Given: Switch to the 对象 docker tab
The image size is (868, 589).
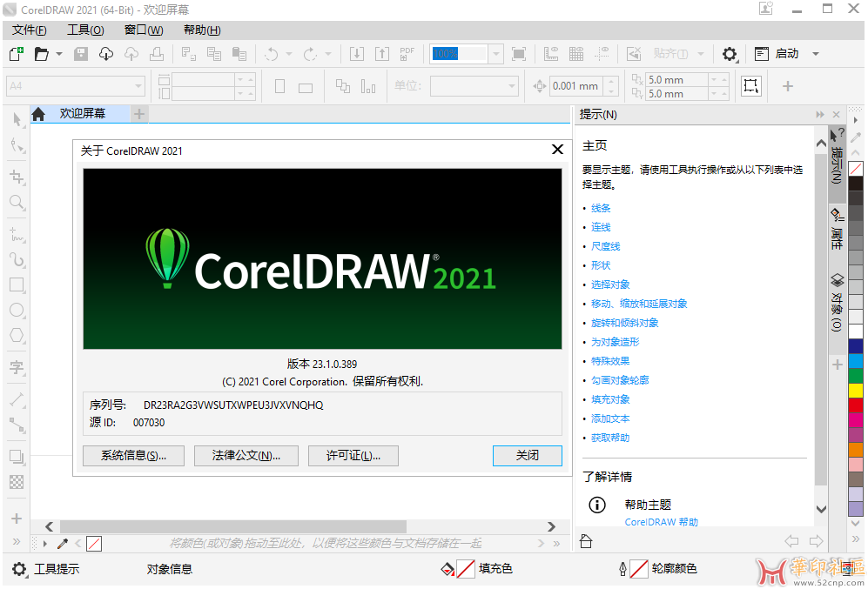Looking at the screenshot, I should 837,302.
